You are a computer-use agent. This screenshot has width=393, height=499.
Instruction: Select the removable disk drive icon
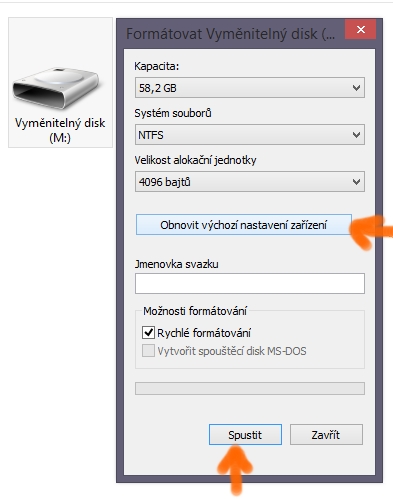click(56, 88)
